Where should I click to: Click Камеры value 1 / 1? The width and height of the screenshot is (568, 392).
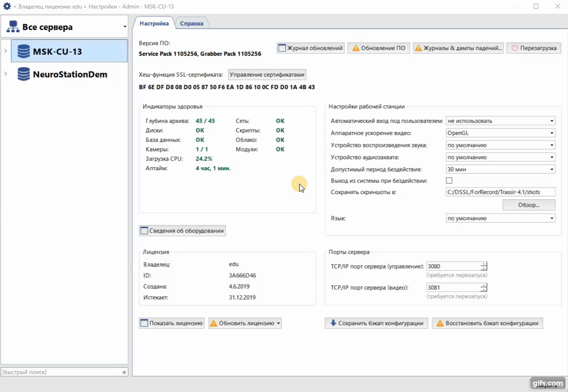point(202,149)
